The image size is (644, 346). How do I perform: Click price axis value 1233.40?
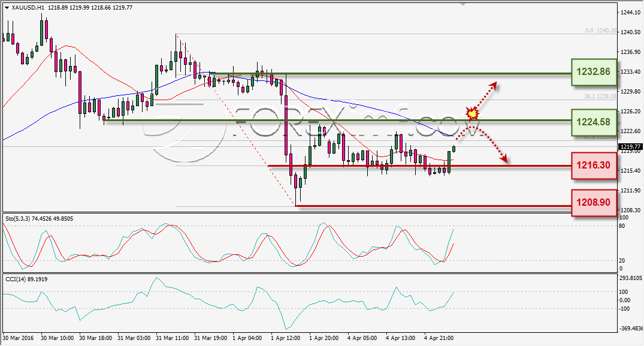coord(630,71)
